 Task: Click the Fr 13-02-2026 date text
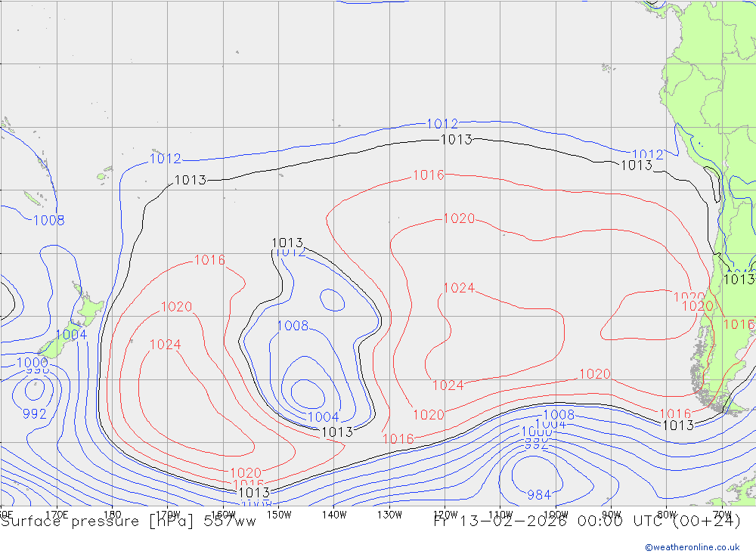(499, 522)
